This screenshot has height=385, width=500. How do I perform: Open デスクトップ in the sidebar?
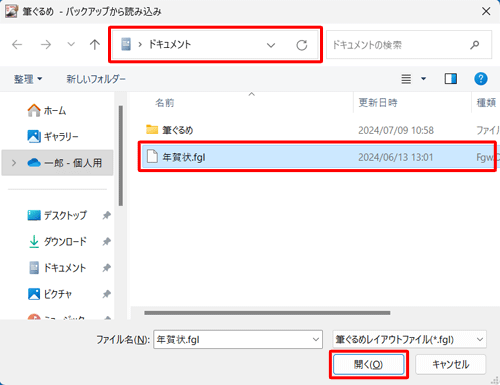pos(57,215)
